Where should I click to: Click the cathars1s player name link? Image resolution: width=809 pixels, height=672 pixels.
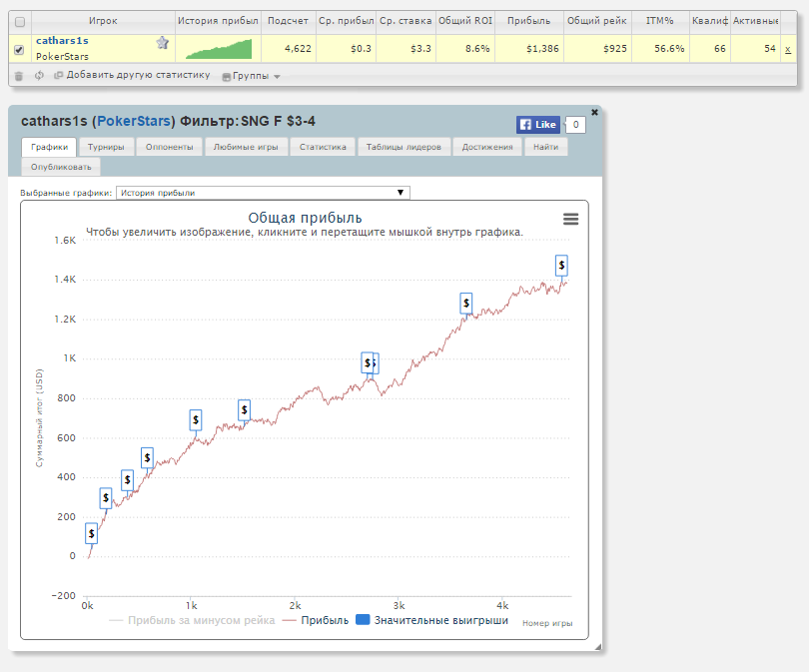(x=62, y=40)
